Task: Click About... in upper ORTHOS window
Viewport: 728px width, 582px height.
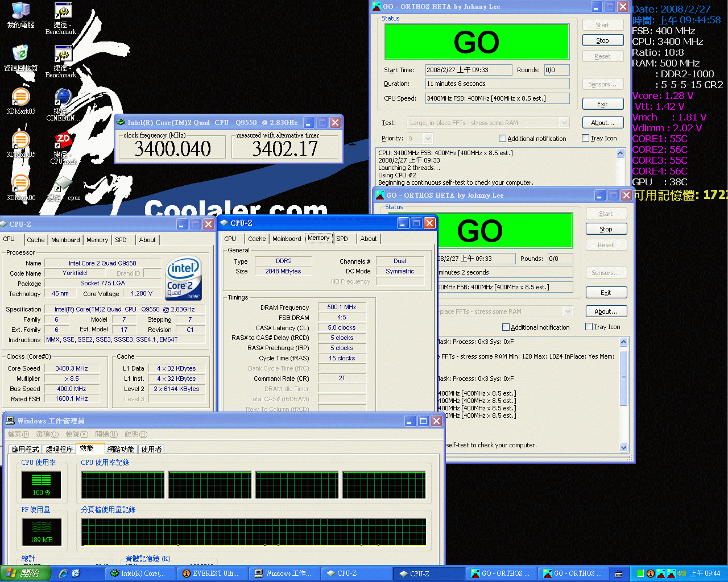Action: [x=603, y=123]
